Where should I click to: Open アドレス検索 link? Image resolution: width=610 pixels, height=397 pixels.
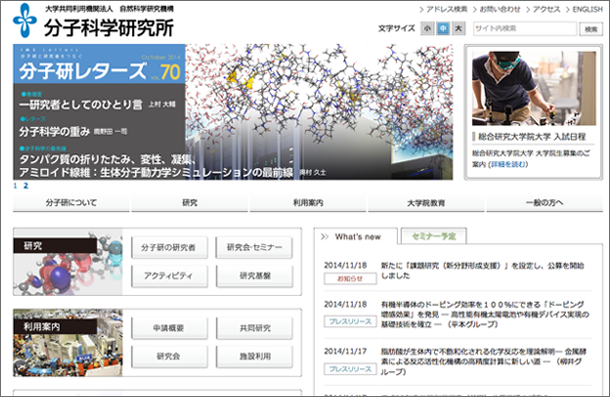447,9
